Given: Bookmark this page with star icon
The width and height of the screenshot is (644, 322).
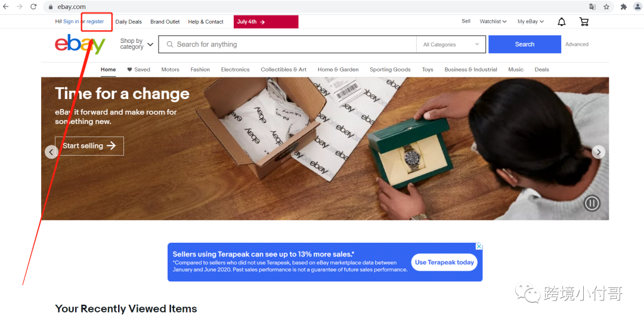Looking at the screenshot, I should click(x=606, y=7).
